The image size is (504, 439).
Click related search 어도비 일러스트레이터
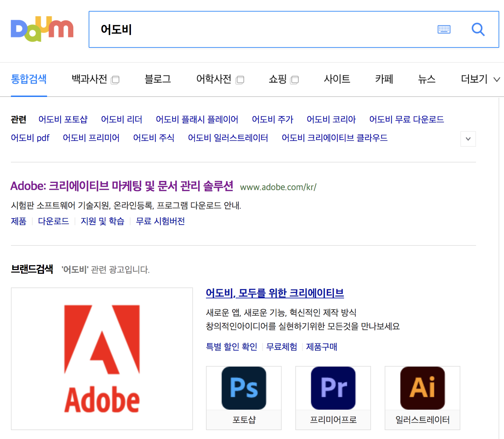[x=228, y=138]
